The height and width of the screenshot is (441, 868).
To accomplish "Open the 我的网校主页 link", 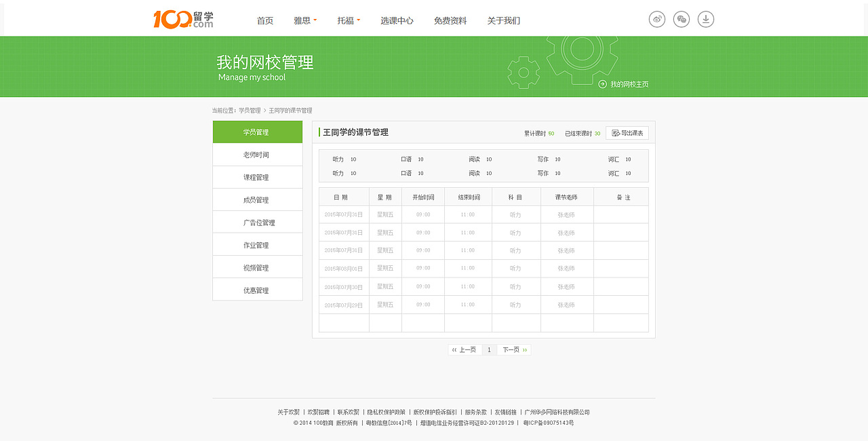I will coord(629,84).
